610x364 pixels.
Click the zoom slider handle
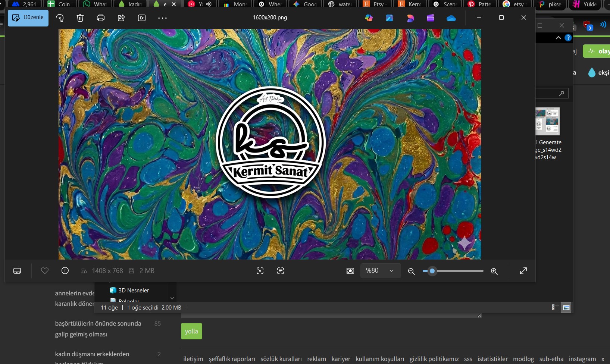click(x=432, y=271)
